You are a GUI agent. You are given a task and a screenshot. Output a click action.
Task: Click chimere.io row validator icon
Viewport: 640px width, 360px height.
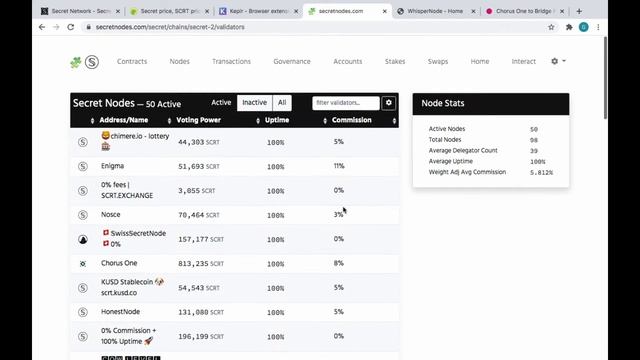point(83,142)
